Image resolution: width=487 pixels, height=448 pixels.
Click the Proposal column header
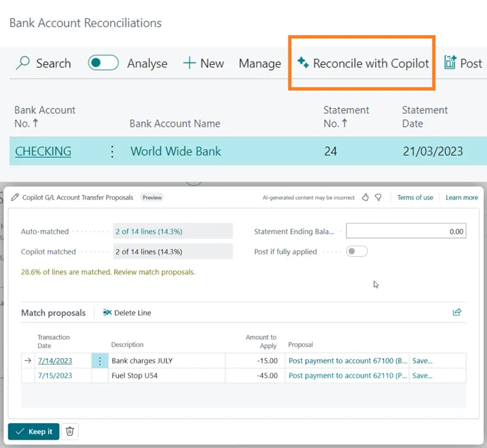(300, 344)
